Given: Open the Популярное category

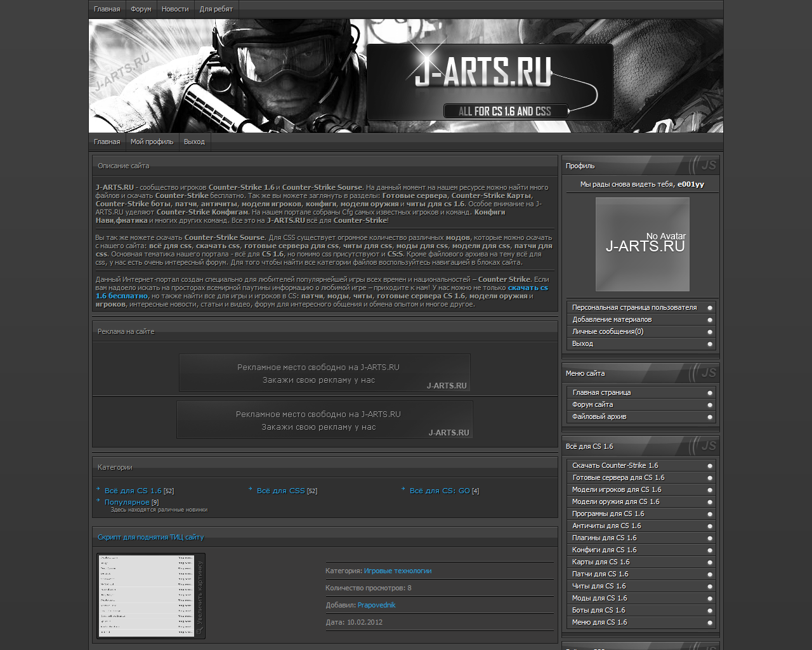Looking at the screenshot, I should coord(127,502).
